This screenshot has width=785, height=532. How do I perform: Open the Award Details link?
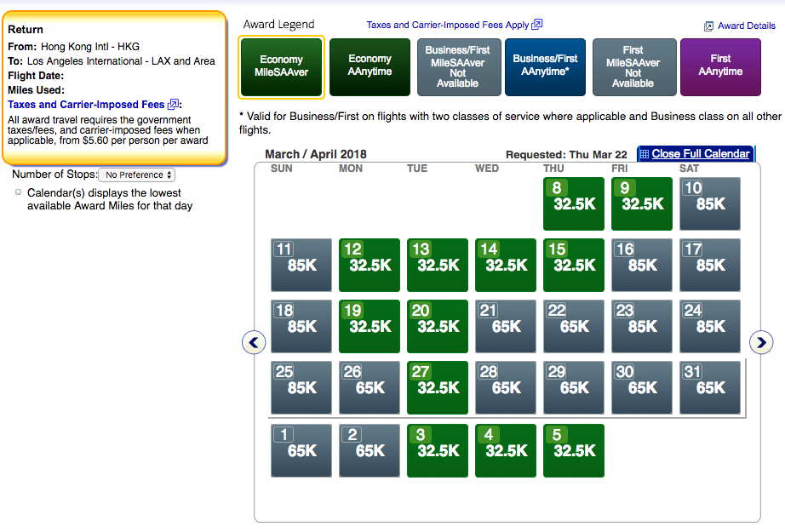[746, 26]
